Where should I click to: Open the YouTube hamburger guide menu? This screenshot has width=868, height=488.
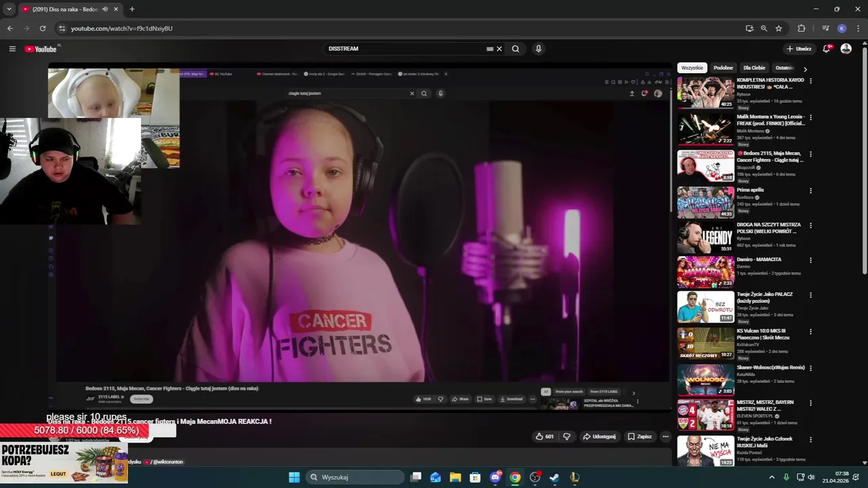(12, 49)
